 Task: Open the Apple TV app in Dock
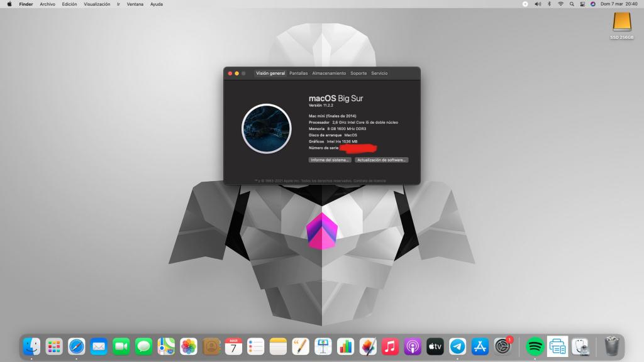click(x=435, y=346)
